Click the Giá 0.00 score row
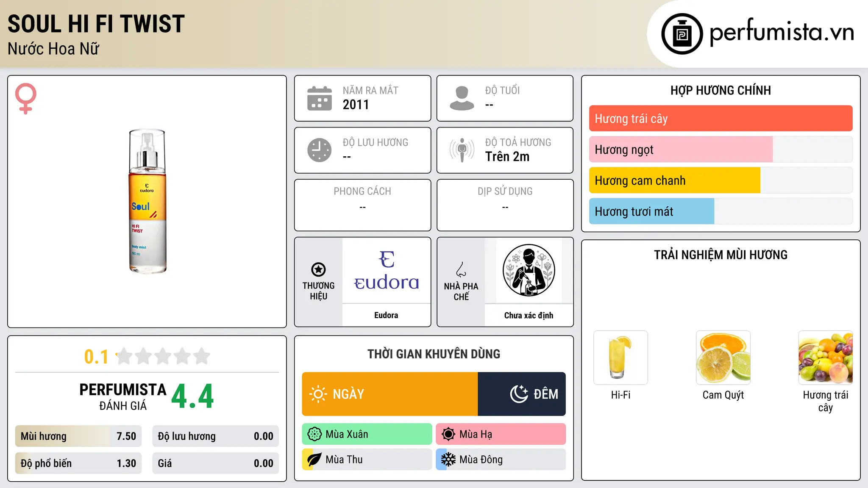 pyautogui.click(x=215, y=463)
